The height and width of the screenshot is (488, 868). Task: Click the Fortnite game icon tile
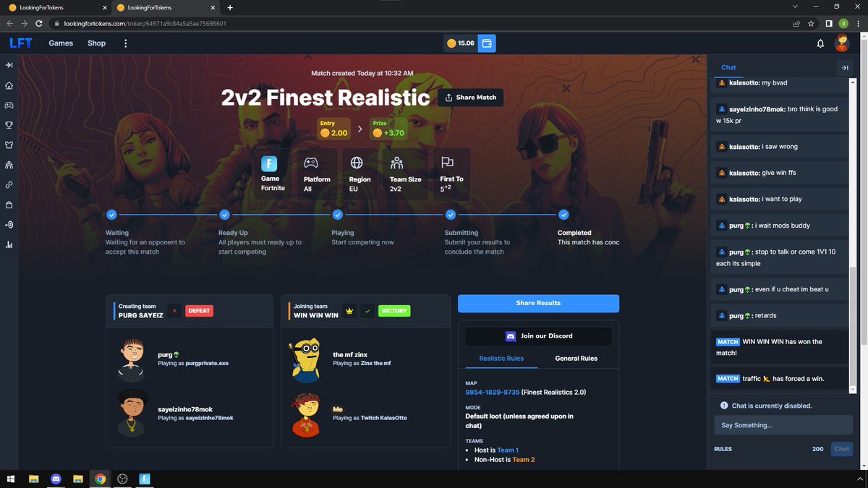click(x=273, y=174)
